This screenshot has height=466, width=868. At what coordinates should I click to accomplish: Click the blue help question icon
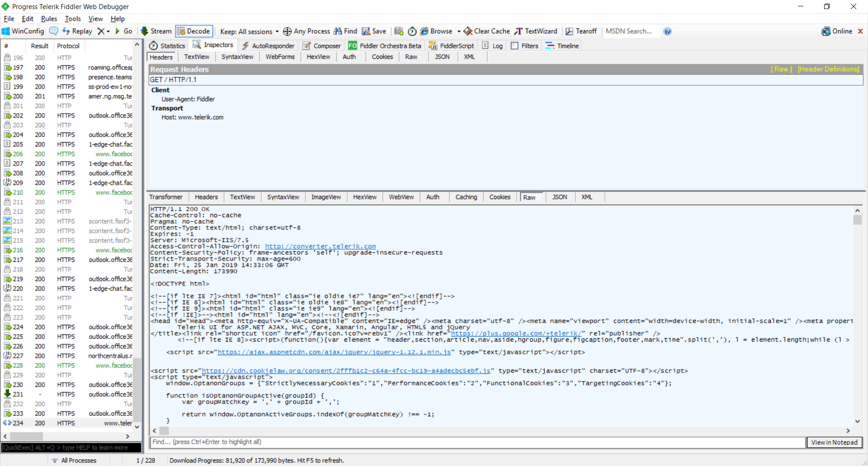click(667, 31)
